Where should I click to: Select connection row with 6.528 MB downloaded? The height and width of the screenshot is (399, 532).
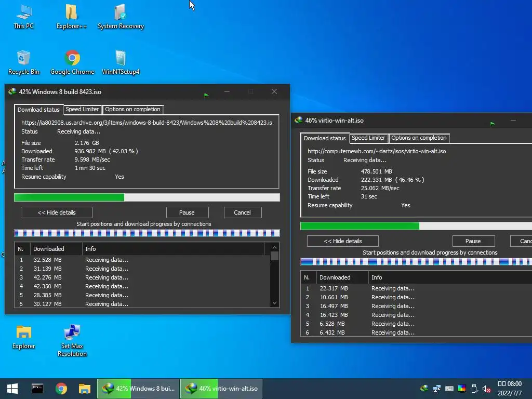click(x=416, y=323)
